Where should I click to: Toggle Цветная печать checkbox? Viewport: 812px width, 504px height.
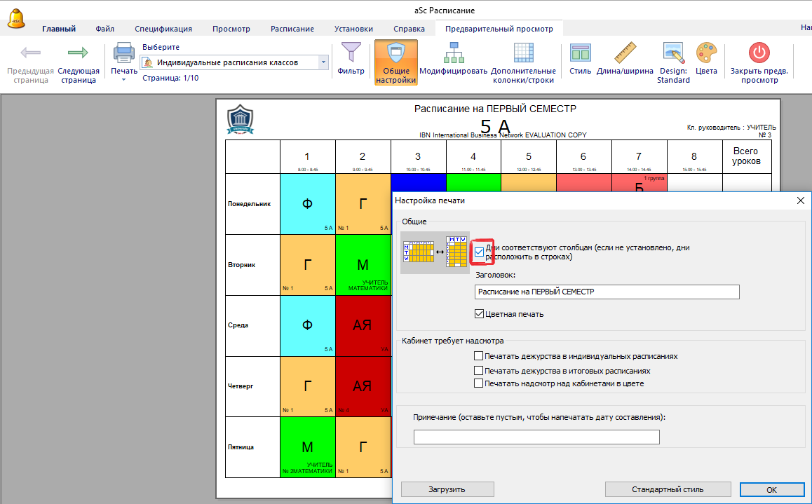tap(480, 314)
